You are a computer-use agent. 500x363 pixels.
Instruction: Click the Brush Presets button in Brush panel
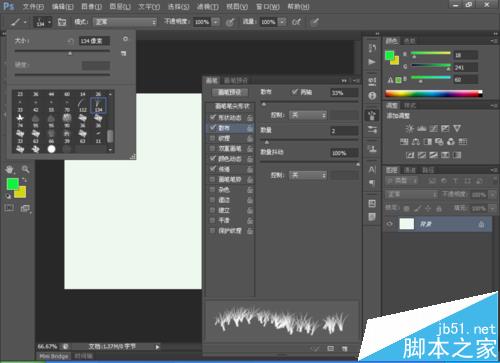pyautogui.click(x=229, y=92)
